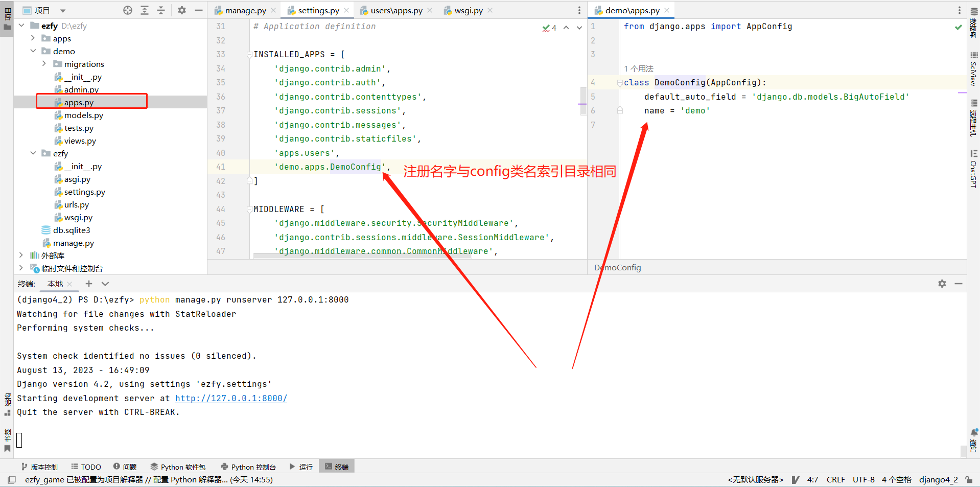Viewport: 980px width, 487px height.
Task: Expand all items in project tree
Action: tap(145, 10)
